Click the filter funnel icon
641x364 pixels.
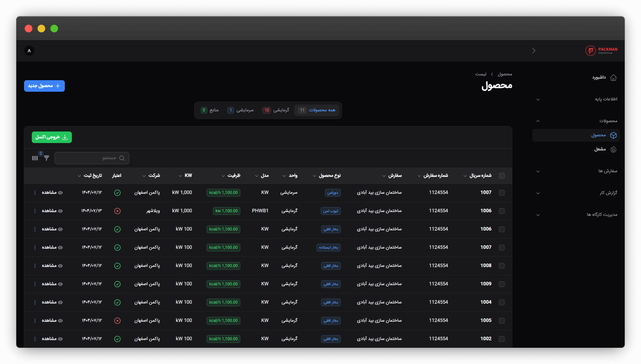(x=47, y=158)
